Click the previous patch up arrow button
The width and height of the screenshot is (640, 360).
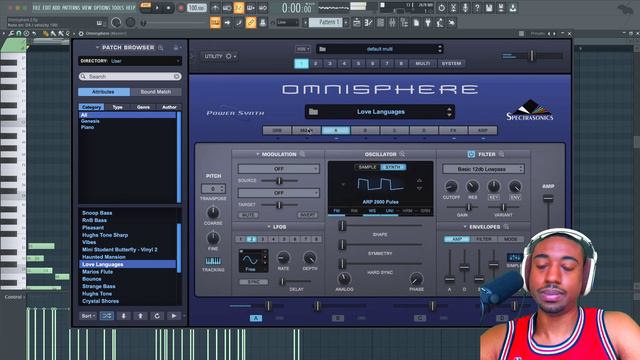[x=140, y=316]
